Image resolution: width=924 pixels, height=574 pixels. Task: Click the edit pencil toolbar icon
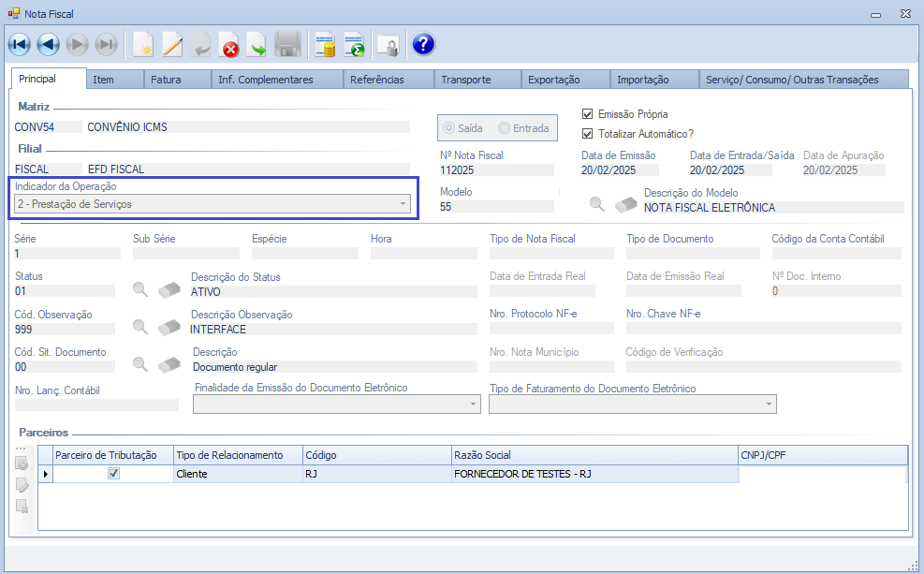pyautogui.click(x=172, y=44)
